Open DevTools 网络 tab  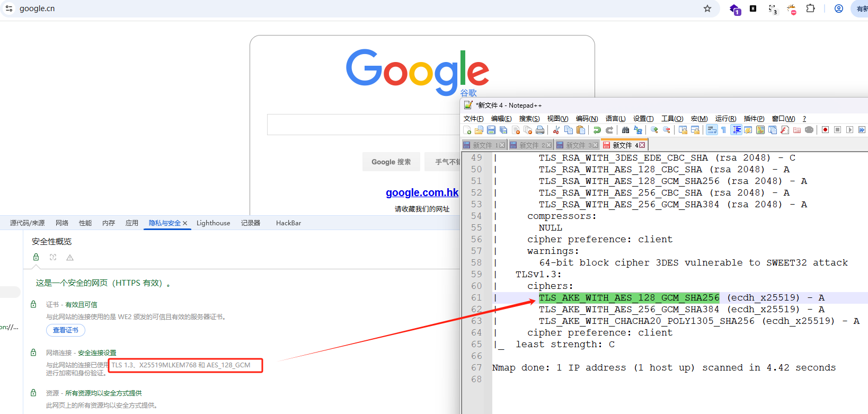coord(62,223)
